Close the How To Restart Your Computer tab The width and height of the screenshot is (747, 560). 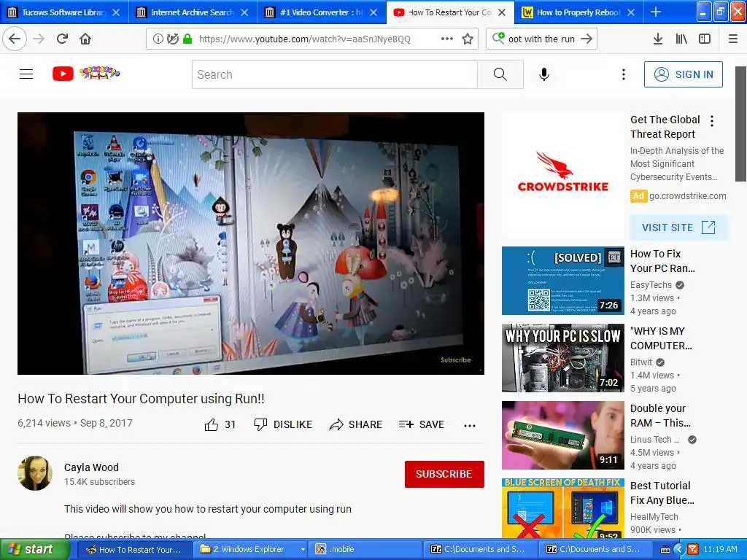[x=502, y=12]
